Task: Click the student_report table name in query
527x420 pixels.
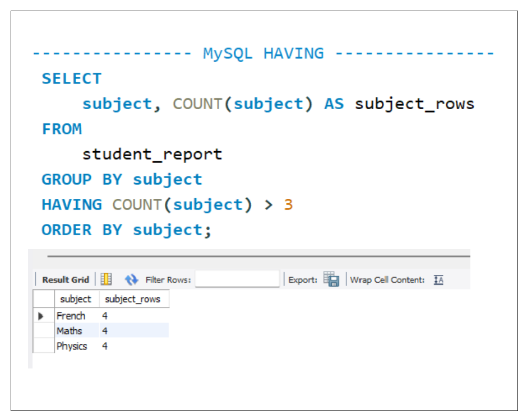Action: [x=152, y=154]
